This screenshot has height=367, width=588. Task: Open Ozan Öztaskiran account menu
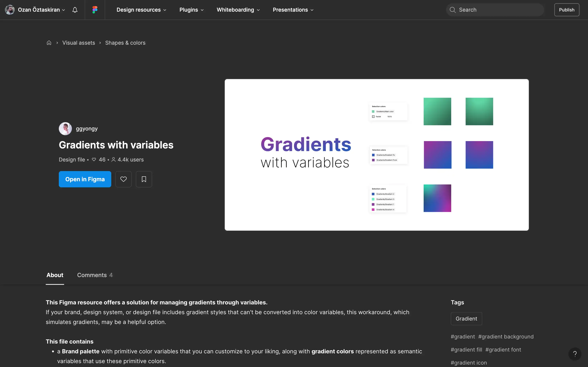41,10
